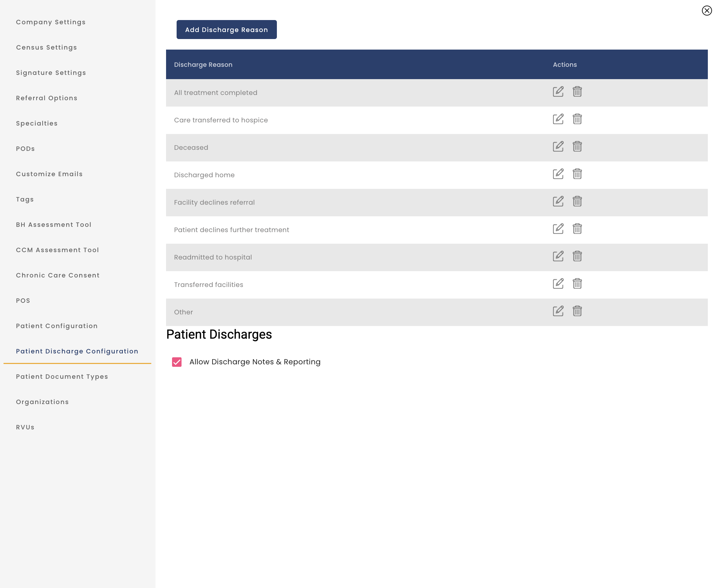Delete the "Discharged home" reason

tap(577, 174)
